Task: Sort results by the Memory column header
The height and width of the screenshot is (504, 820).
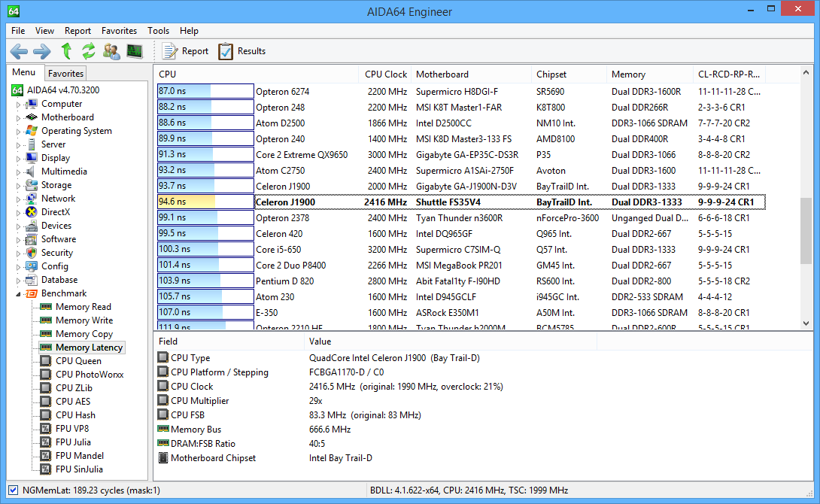Action: 649,74
